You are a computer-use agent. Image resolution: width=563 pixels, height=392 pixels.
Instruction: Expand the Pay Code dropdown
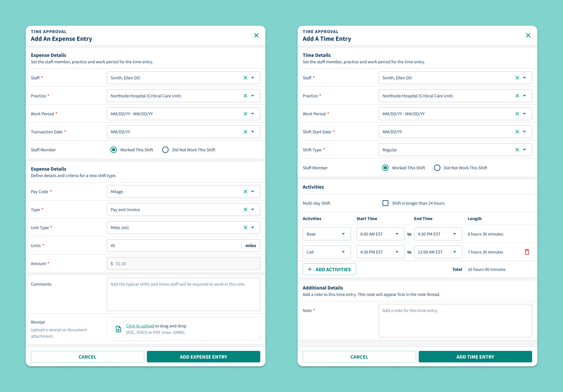tap(253, 192)
